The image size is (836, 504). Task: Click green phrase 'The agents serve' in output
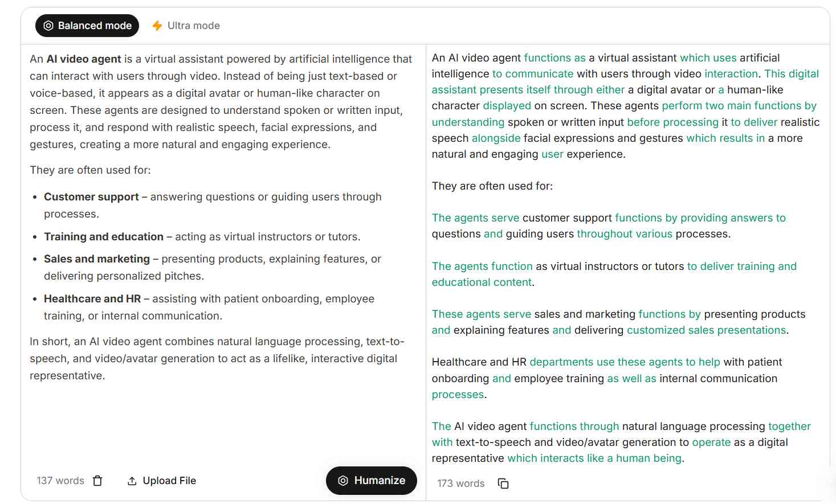tap(475, 218)
